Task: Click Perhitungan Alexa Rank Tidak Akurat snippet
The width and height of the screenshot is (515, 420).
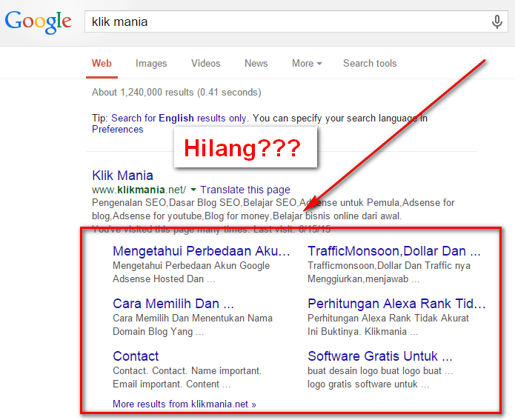Action: [388, 324]
